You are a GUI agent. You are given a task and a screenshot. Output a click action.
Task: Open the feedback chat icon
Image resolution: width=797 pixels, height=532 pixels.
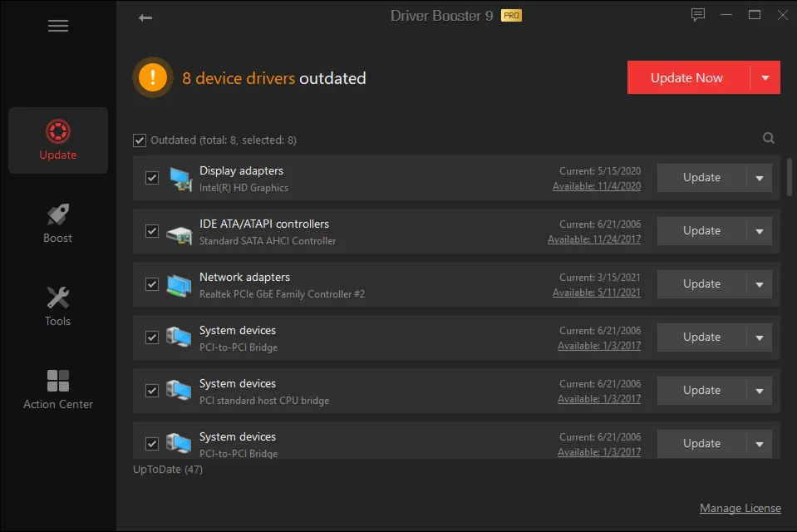[x=698, y=15]
